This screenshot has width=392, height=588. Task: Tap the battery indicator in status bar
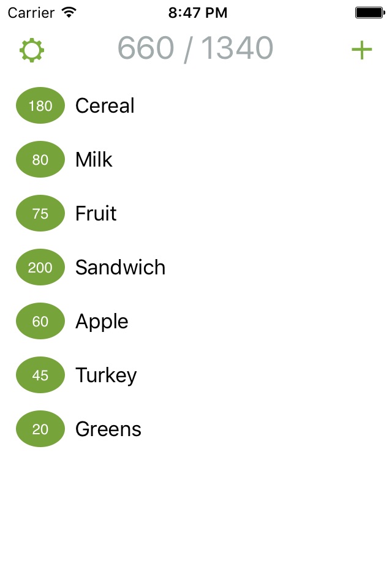point(370,12)
